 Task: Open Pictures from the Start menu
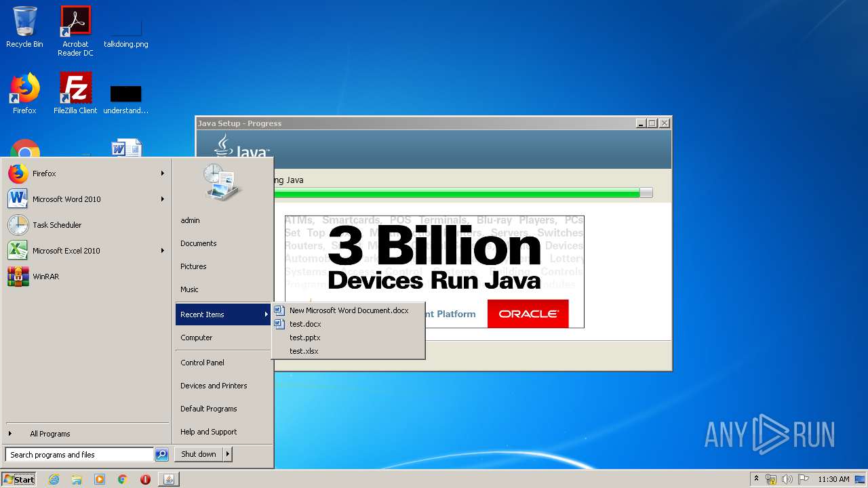(x=223, y=266)
